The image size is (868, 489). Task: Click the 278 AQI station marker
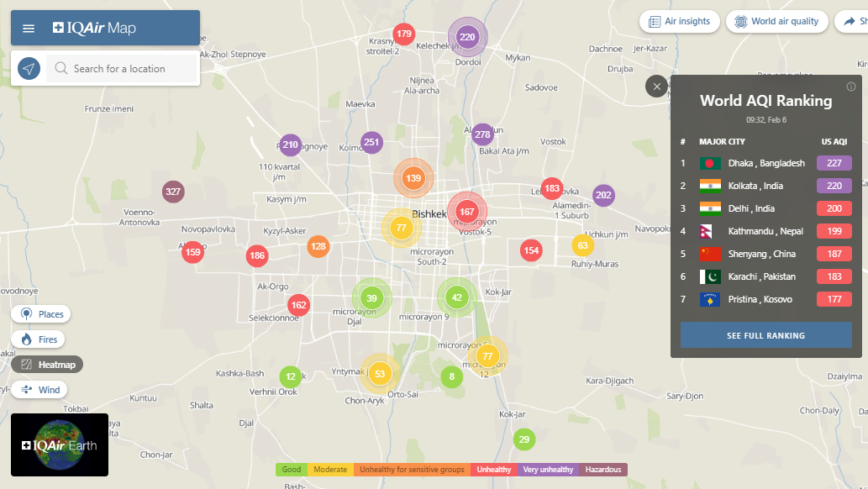click(482, 134)
